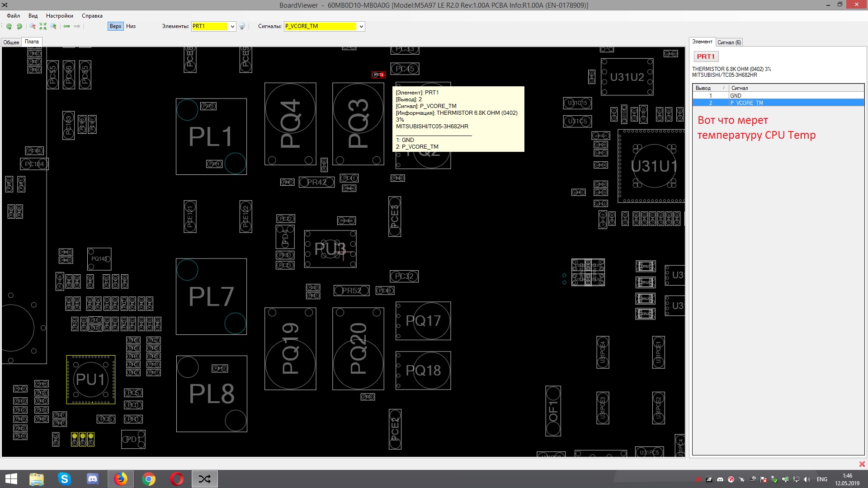Open the Файл menu
868x488 pixels.
13,16
